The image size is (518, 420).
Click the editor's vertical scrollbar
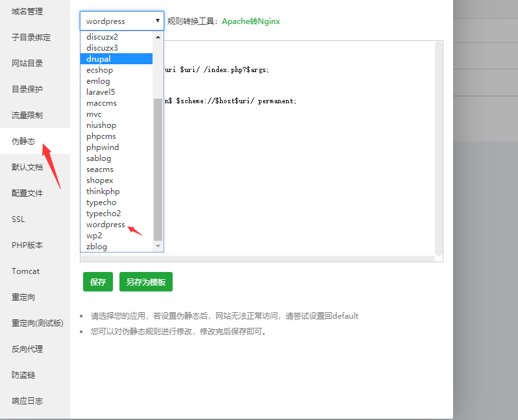coord(438,148)
